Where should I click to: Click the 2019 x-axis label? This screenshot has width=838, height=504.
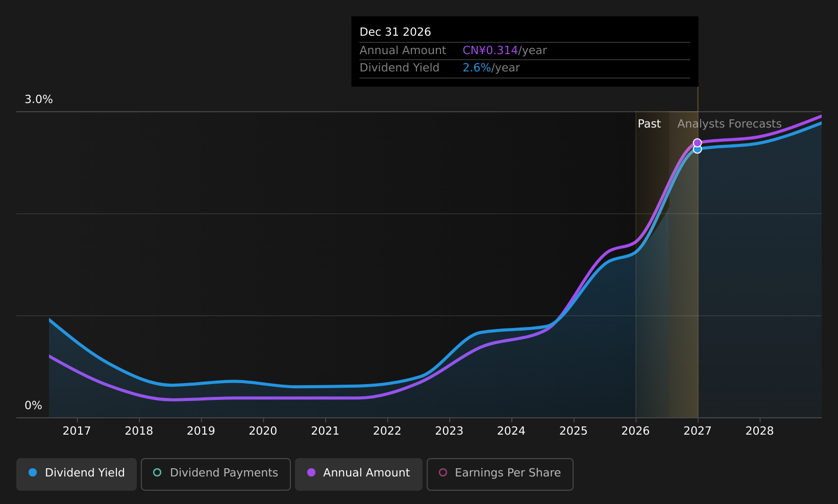click(201, 431)
